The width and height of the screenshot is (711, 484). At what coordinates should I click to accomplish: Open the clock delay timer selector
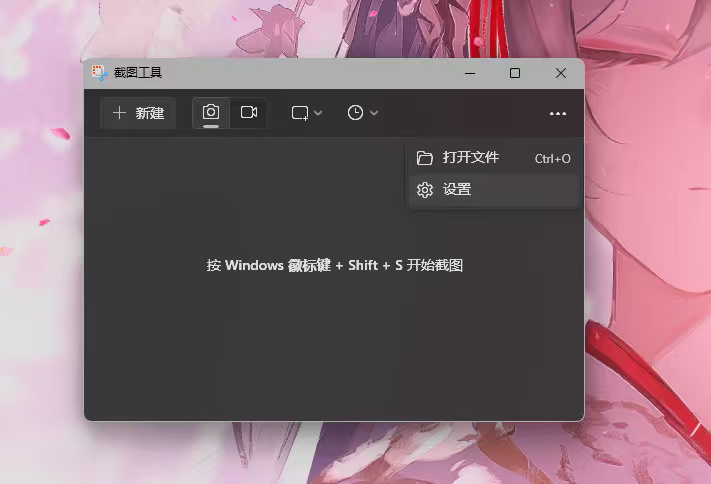click(x=355, y=113)
